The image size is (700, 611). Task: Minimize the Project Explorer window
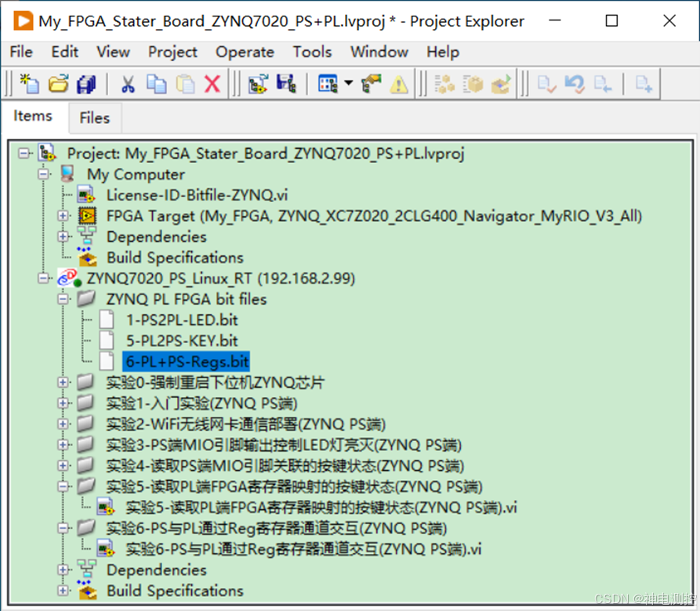555,20
